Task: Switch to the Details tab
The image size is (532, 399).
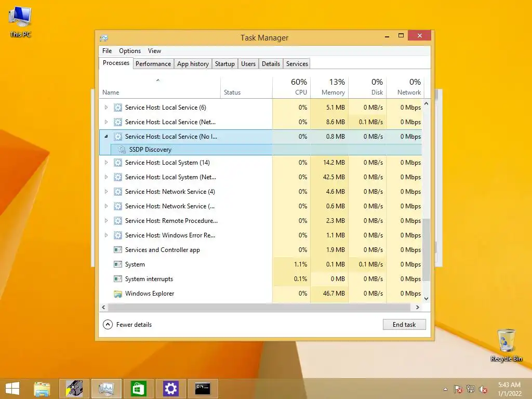Action: (x=271, y=64)
